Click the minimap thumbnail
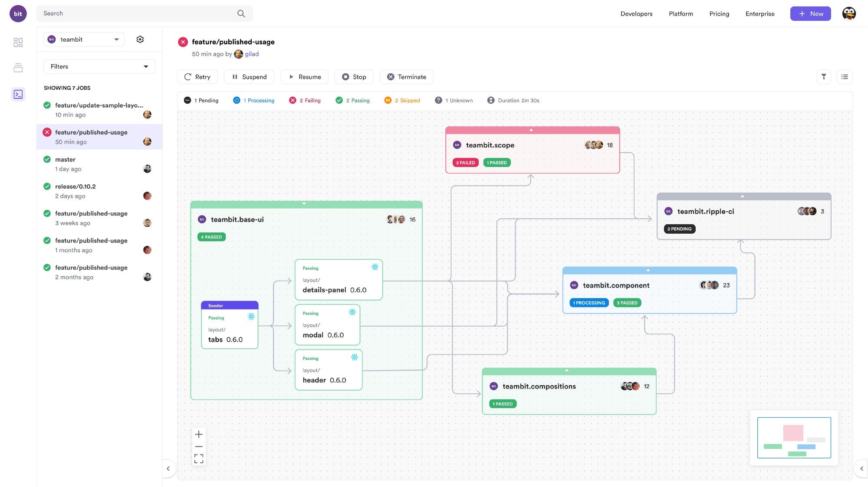Image resolution: width=868 pixels, height=487 pixels. [794, 438]
